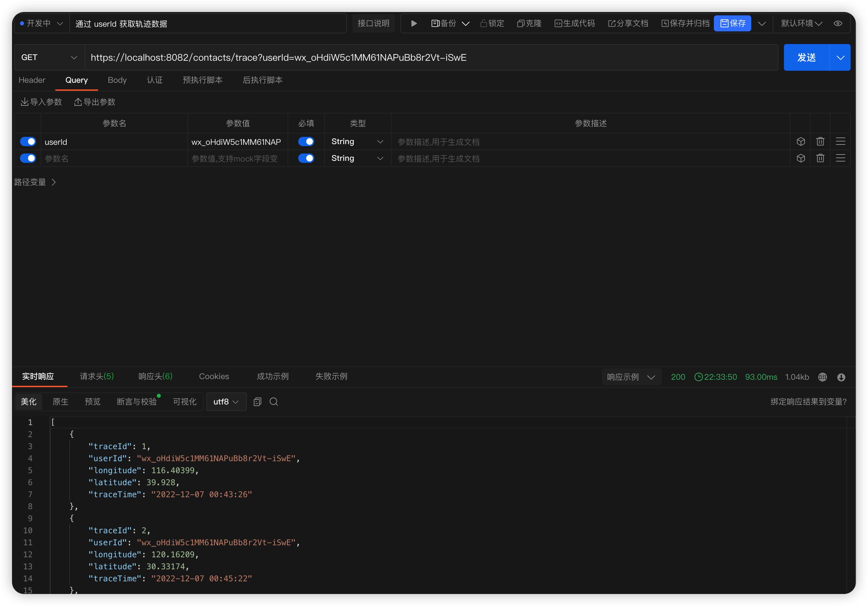This screenshot has height=606, width=868.
Task: Delete the userId parameter via trash icon
Action: tap(820, 142)
